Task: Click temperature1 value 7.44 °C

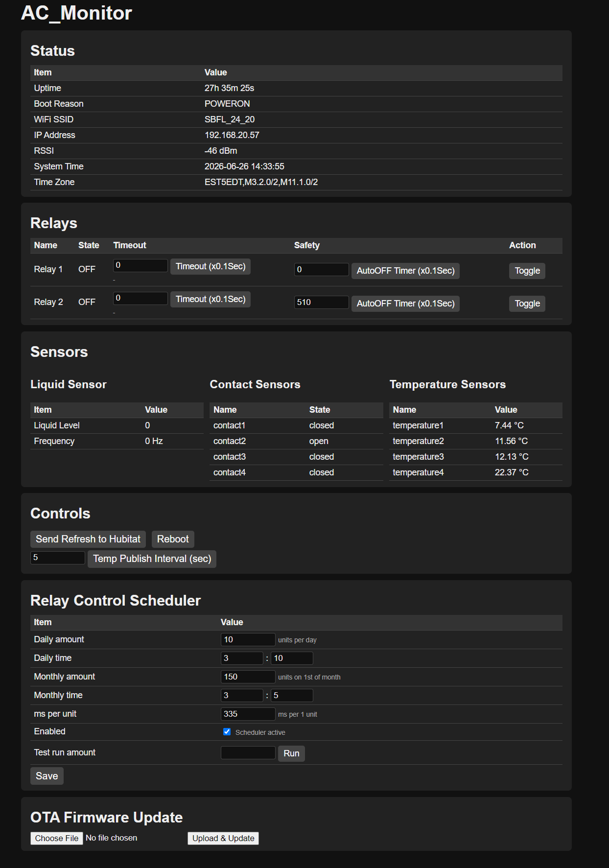Action: [509, 425]
